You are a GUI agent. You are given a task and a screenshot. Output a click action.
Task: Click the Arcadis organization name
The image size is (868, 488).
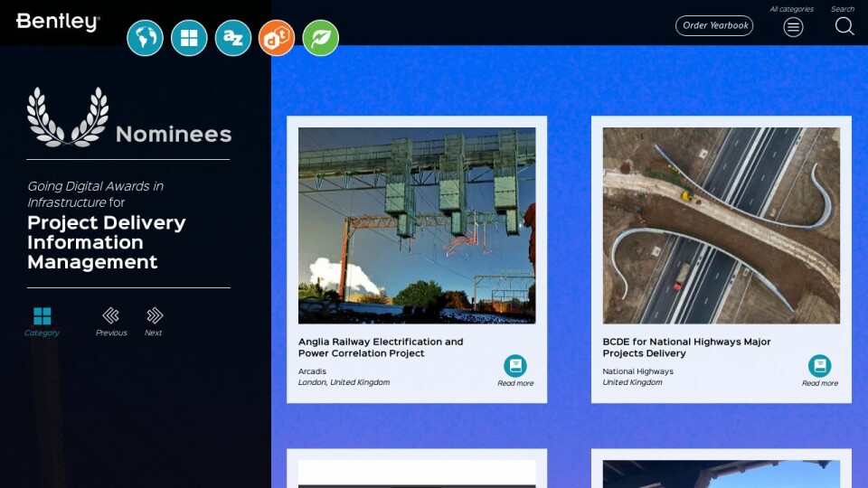click(312, 371)
